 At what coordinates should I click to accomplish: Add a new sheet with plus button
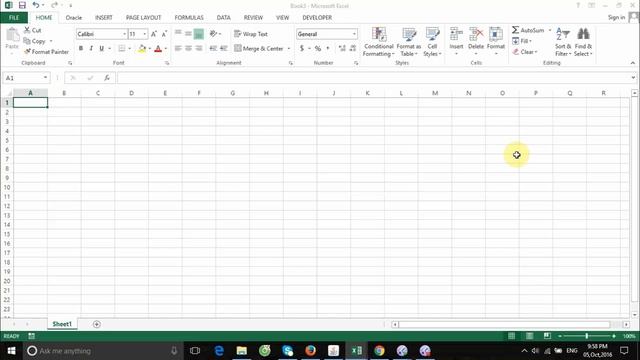(x=97, y=324)
